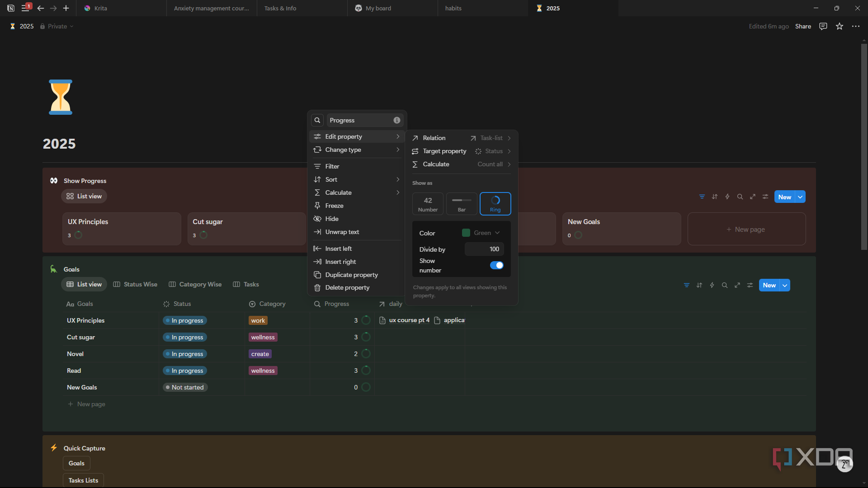Open Edit property menu item
Screen dimensions: 868x488
coord(357,136)
